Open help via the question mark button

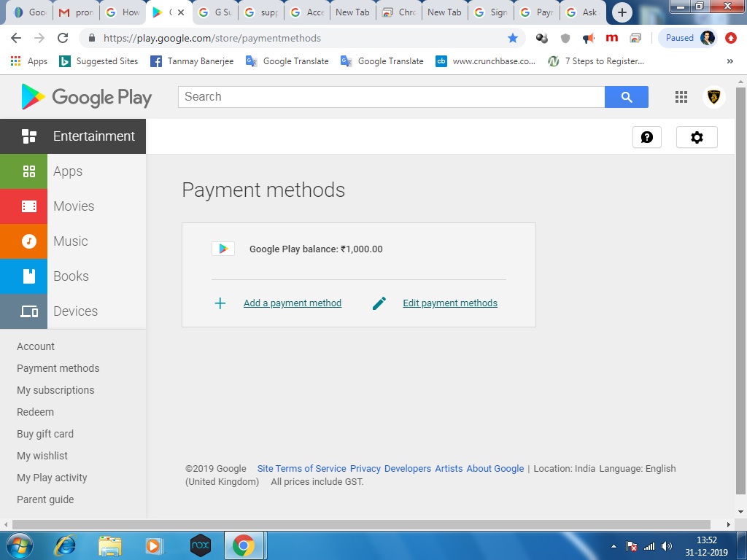click(x=646, y=137)
